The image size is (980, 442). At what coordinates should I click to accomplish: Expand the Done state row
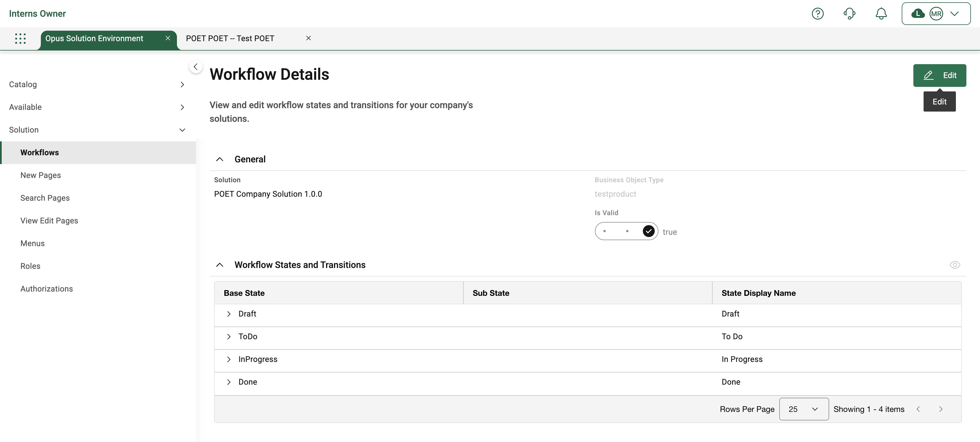(x=229, y=382)
